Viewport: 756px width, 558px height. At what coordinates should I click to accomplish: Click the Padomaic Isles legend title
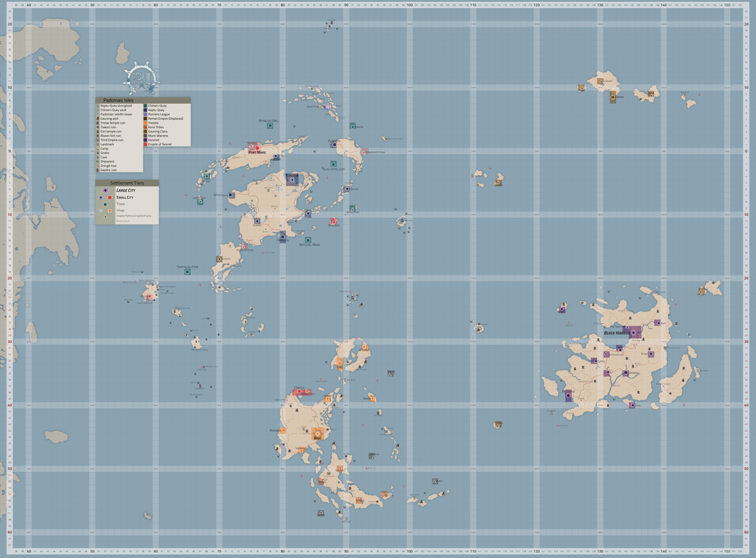(118, 101)
